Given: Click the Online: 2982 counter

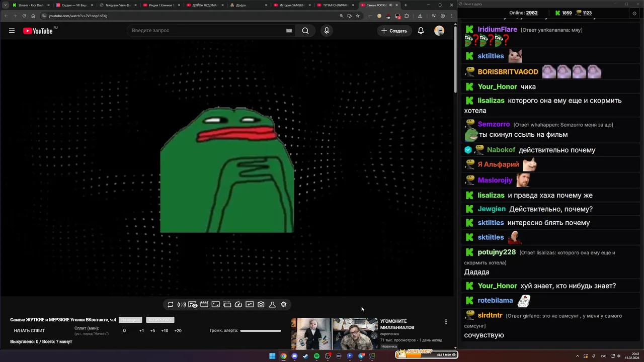Looking at the screenshot, I should (x=523, y=13).
